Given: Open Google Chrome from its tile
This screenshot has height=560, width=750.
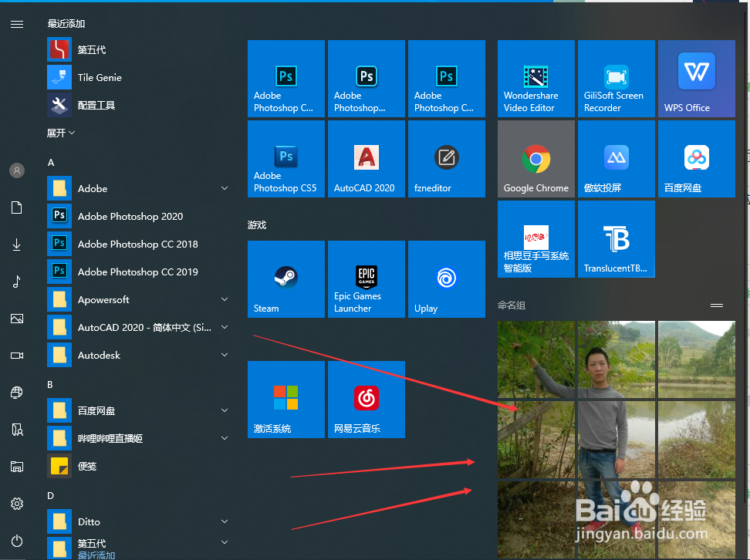Looking at the screenshot, I should point(535,159).
